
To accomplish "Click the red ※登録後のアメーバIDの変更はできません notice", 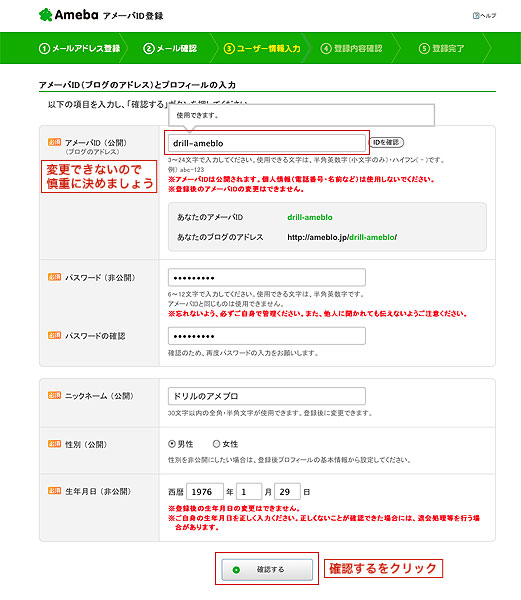I will pos(236,189).
